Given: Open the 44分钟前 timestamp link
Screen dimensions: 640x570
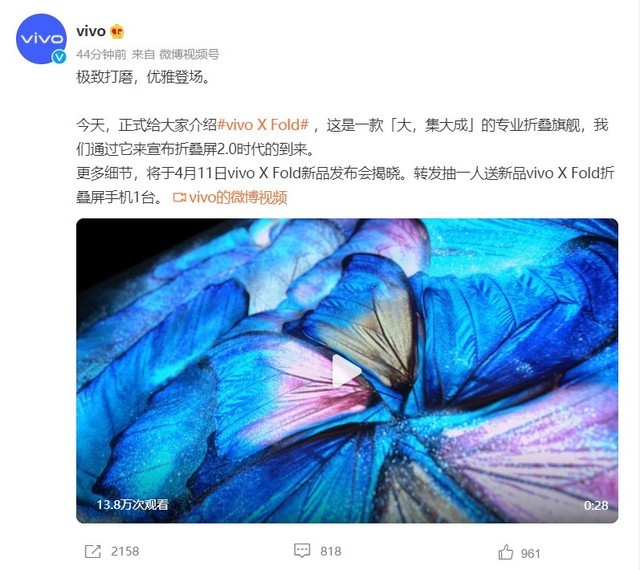Looking at the screenshot, I should pyautogui.click(x=101, y=54).
